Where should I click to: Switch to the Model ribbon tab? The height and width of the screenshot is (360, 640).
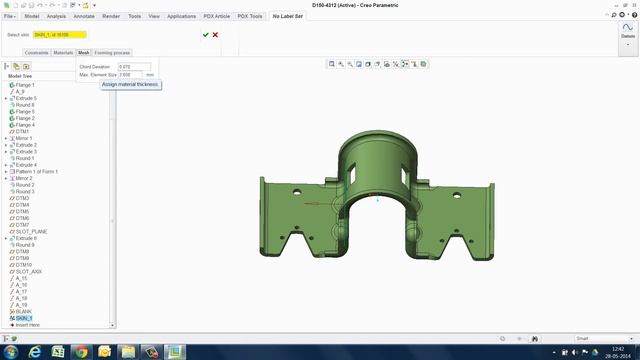32,16
